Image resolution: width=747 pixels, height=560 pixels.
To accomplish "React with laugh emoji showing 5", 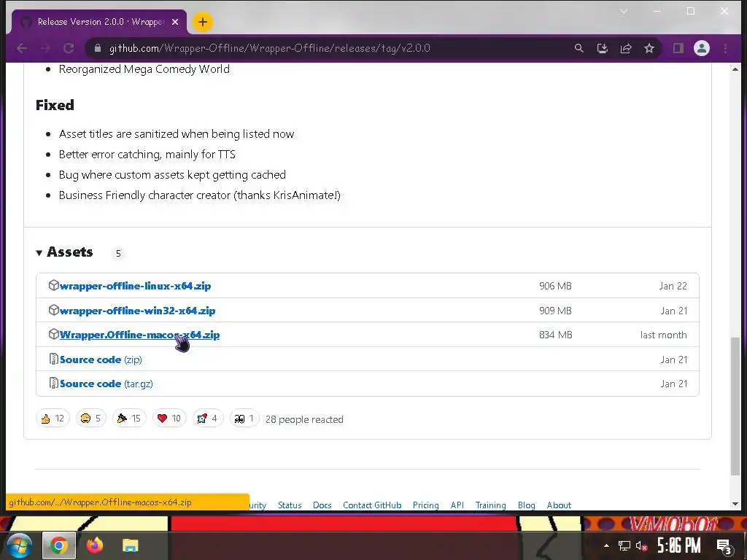I will [x=91, y=418].
